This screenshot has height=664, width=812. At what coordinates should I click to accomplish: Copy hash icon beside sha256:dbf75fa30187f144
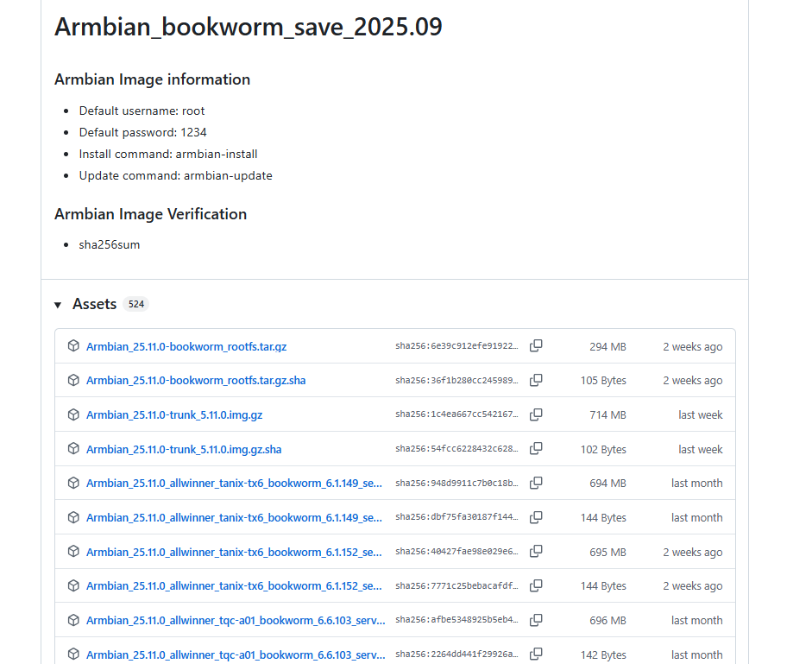[536, 517]
